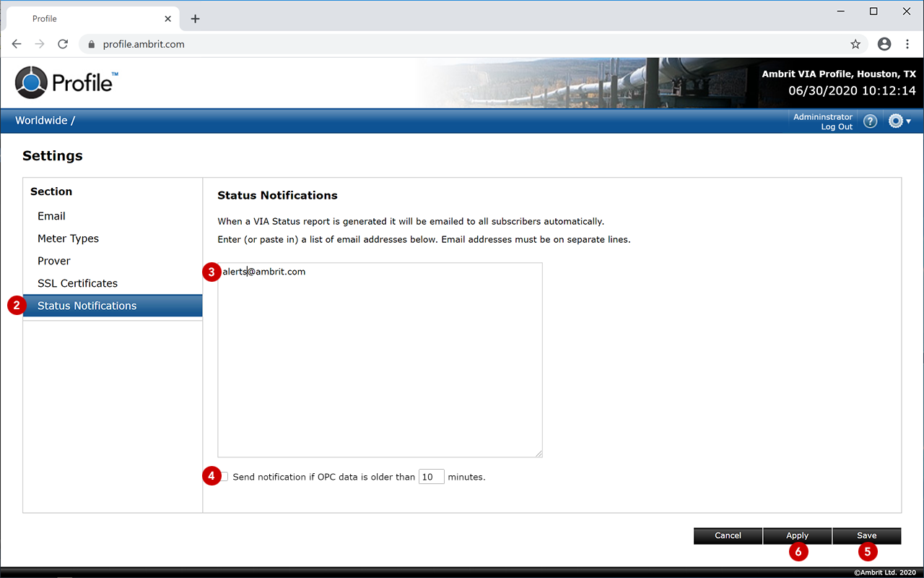Click the Save button
924x578 pixels.
866,535
